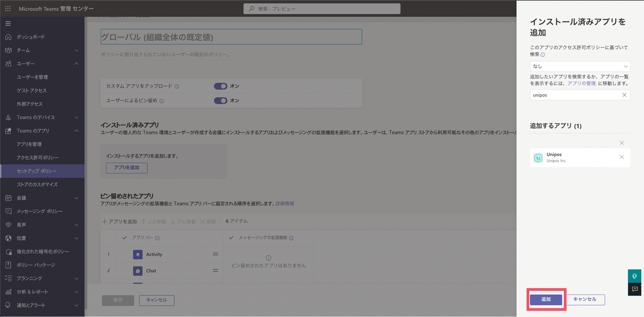
Task: Open the feedback chat icon
Action: tap(634, 289)
